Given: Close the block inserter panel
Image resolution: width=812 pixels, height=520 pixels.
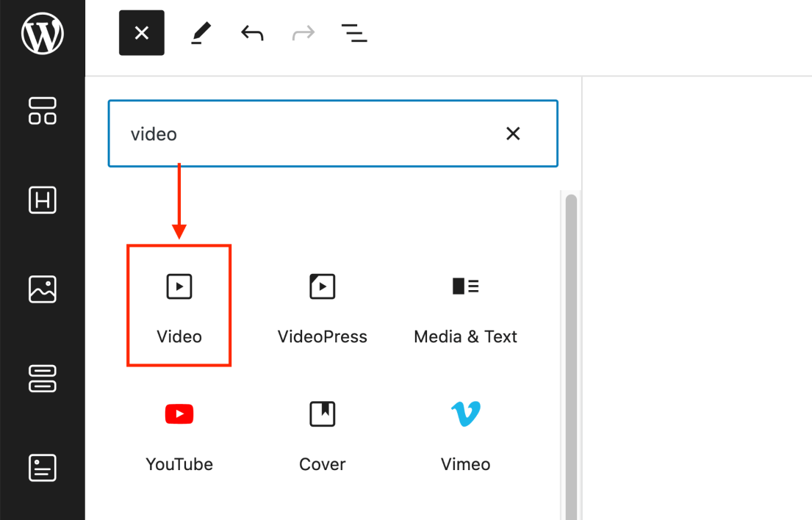Looking at the screenshot, I should [x=141, y=33].
